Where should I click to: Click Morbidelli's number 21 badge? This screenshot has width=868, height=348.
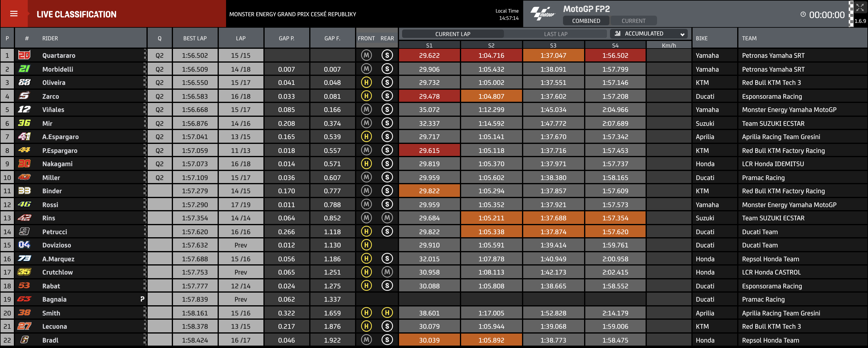point(24,69)
